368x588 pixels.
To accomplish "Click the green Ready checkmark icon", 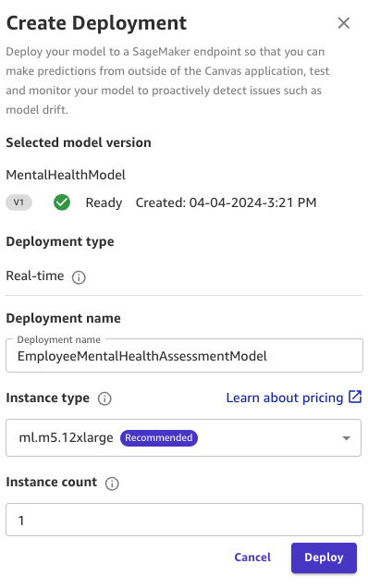I will pyautogui.click(x=62, y=202).
